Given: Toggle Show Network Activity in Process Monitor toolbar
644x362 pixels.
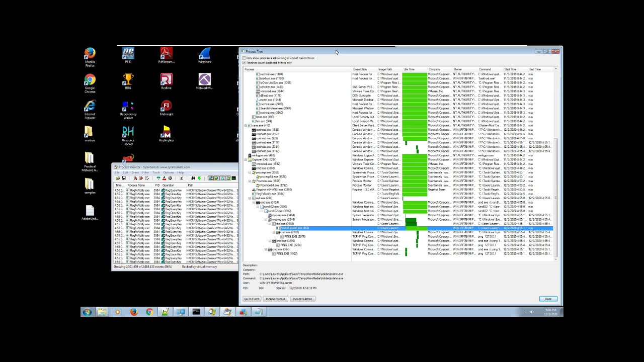Looking at the screenshot, I should point(222,178).
